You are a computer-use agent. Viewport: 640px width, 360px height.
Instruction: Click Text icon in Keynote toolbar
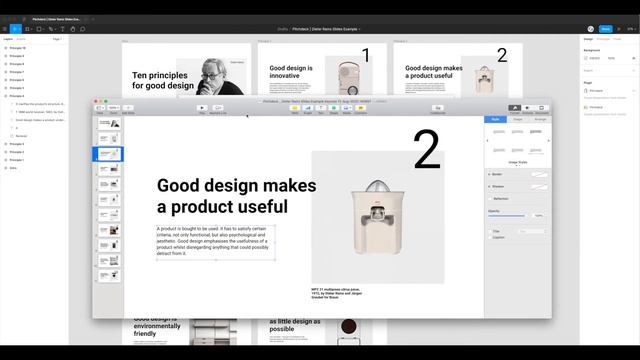[321, 108]
